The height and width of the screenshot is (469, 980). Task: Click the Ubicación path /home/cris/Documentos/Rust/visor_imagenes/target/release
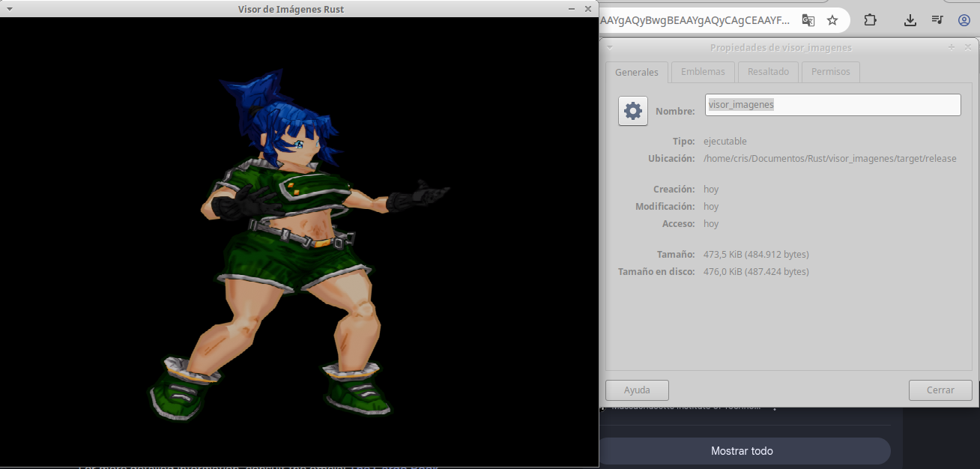(830, 159)
